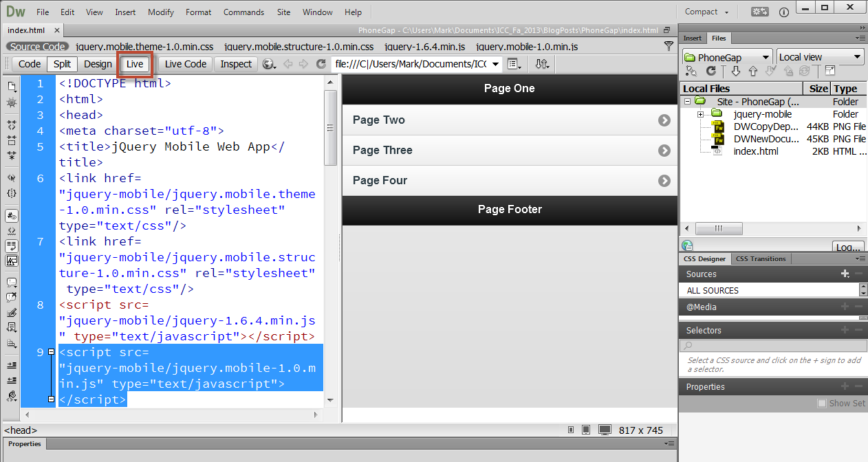Expand the jquery-mobile folder
Viewport: 868px width, 462px height.
click(x=700, y=114)
